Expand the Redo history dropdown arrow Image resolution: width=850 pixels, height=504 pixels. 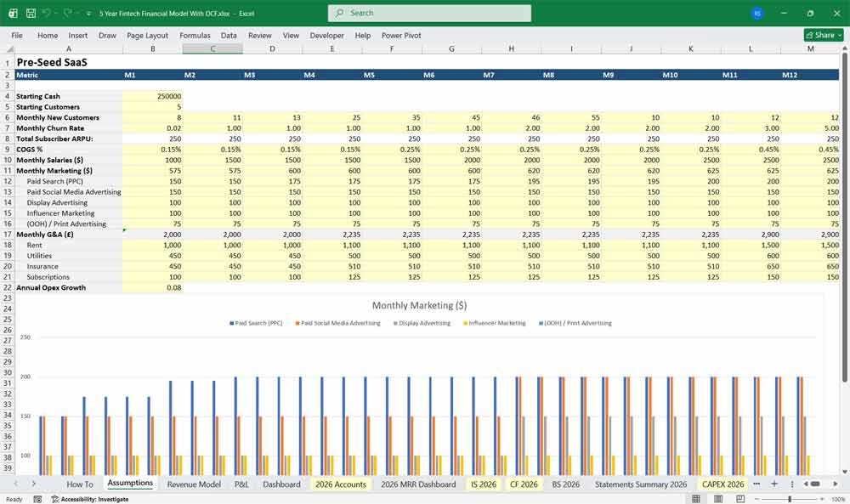click(x=76, y=14)
